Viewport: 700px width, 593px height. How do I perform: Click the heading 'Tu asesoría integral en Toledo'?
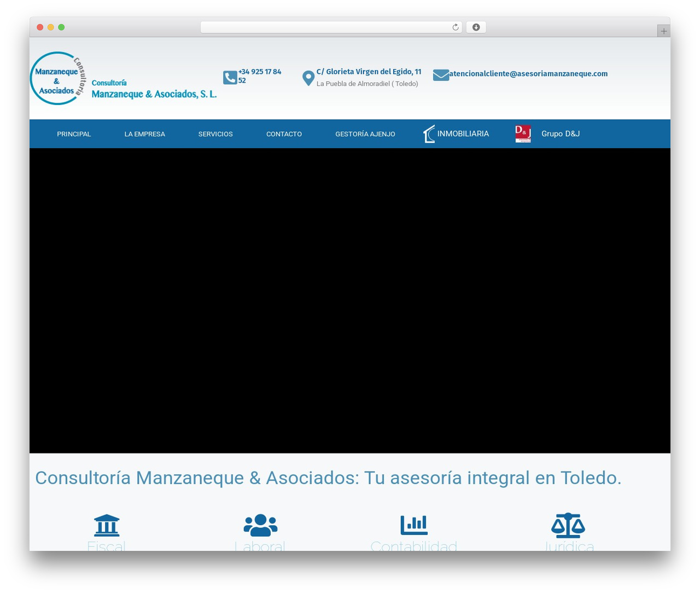[493, 478]
